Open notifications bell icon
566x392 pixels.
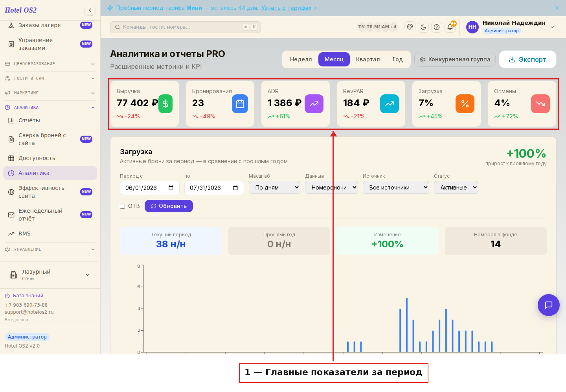click(x=450, y=27)
